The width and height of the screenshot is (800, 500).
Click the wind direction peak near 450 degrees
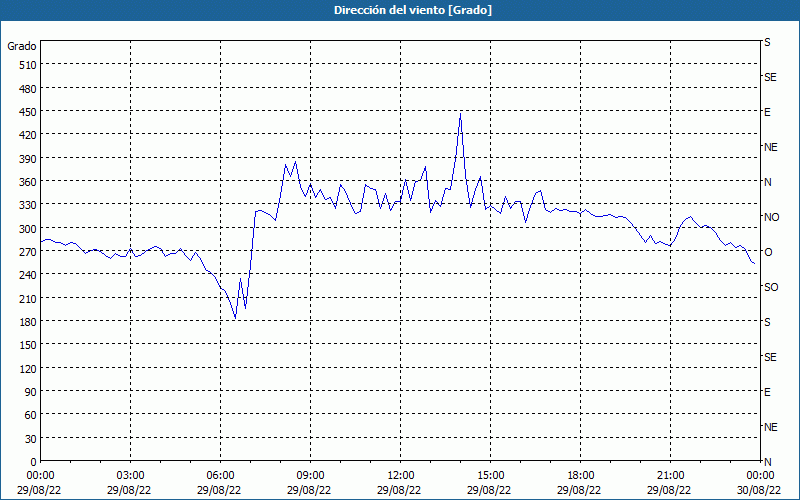tap(460, 114)
